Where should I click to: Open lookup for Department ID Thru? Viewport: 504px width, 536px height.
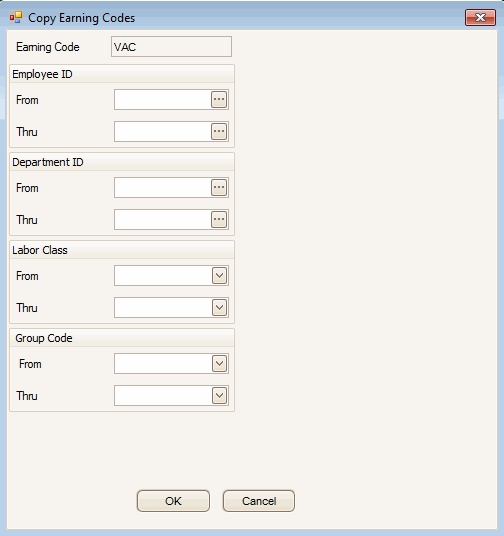click(x=219, y=219)
